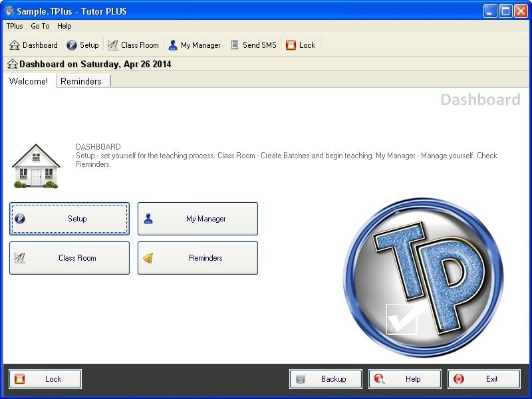
Task: Click the large Reminders button
Action: [198, 258]
